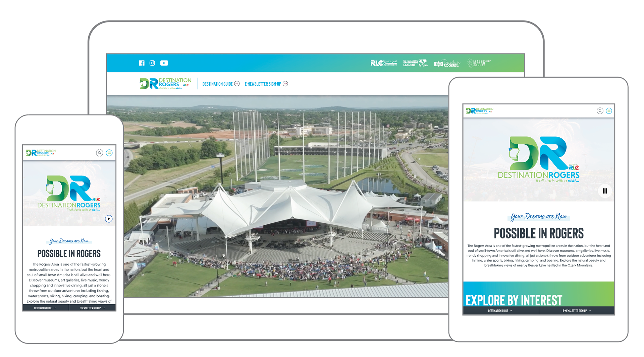Tap the search icon on the phone screen

click(99, 153)
